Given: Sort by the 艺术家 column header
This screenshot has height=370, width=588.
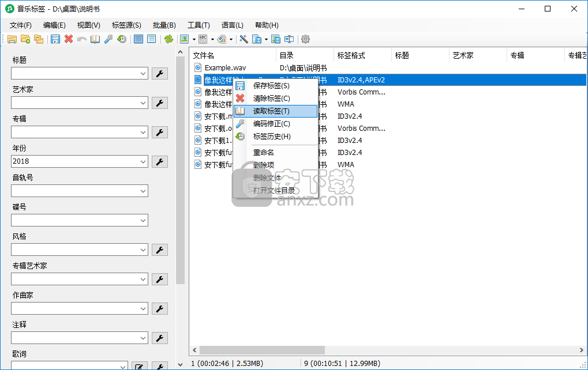Looking at the screenshot, I should 478,55.
